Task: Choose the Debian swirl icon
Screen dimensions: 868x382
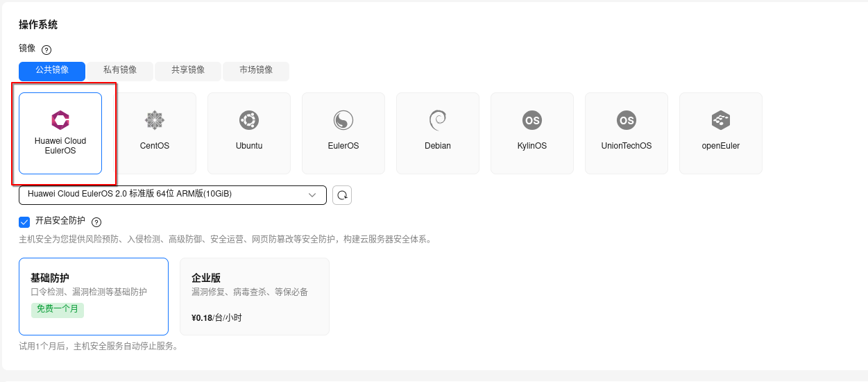Action: [x=438, y=120]
